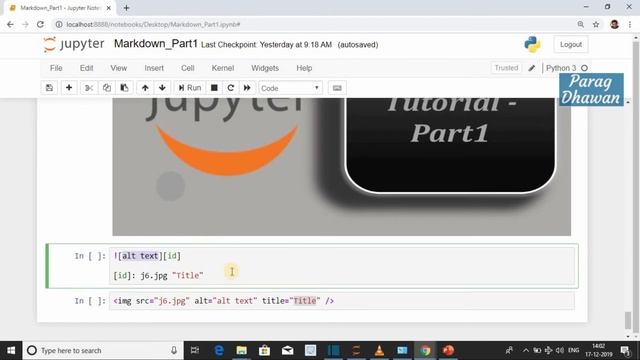This screenshot has width=640, height=360.
Task: Click the displayed Jupyter tutorial image output
Action: point(342,167)
